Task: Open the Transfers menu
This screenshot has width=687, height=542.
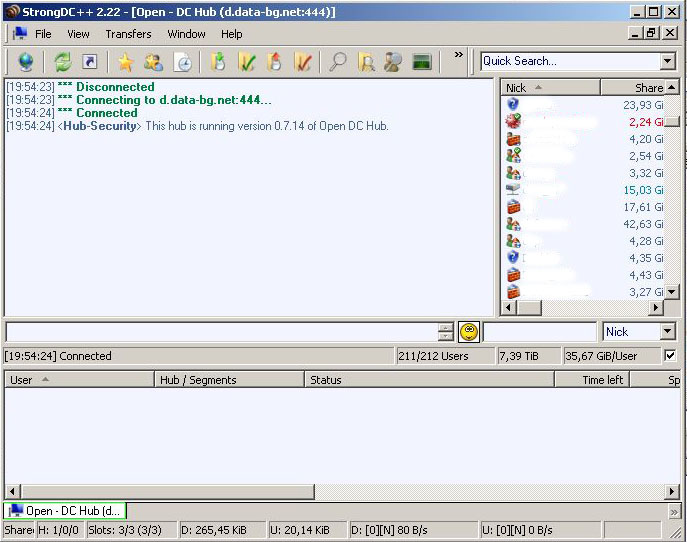Action: coord(128,34)
